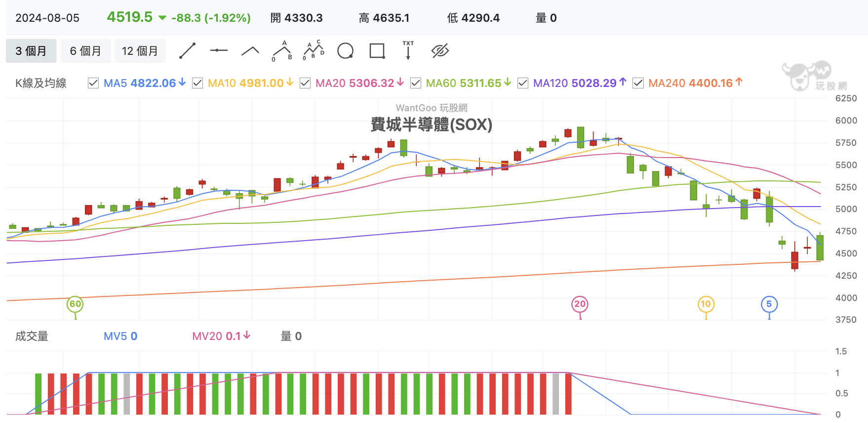The image size is (868, 423).
Task: Pick the circle drawing tool
Action: click(x=345, y=51)
